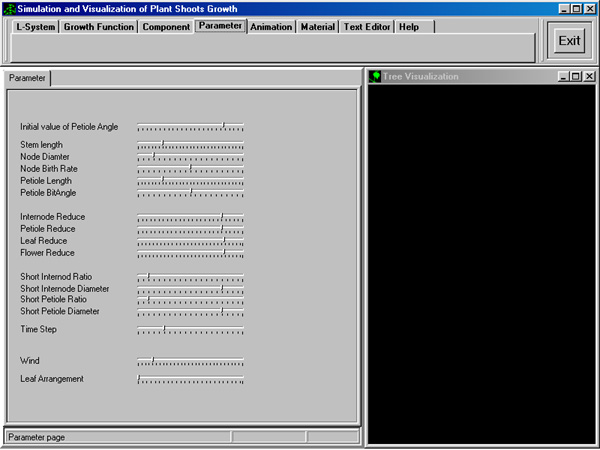Click the 'Flower Reduce' label
The image size is (600, 450).
[47, 253]
